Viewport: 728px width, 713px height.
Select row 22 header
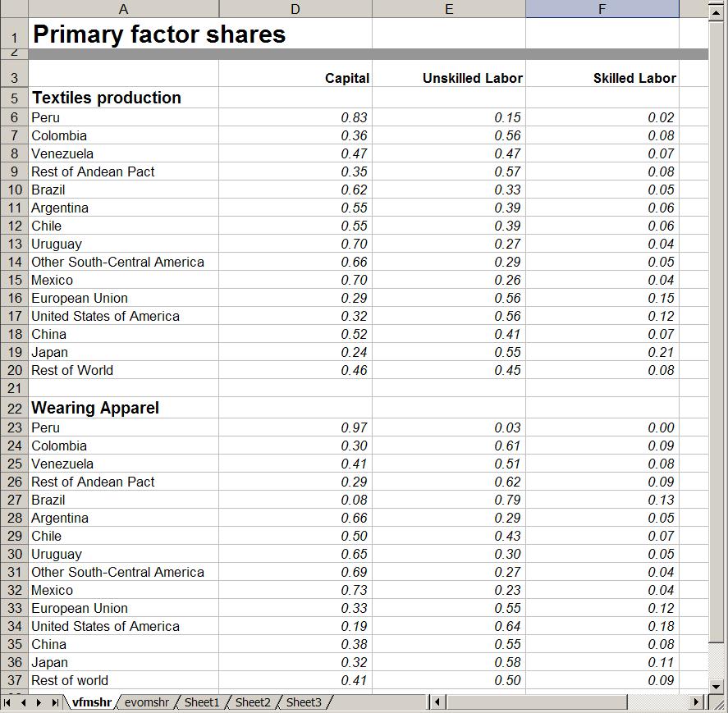[14, 408]
